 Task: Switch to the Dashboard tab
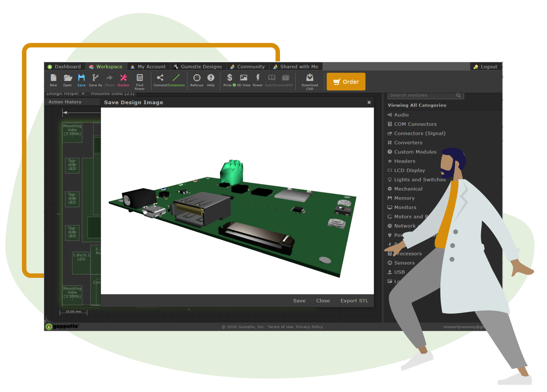(x=65, y=67)
